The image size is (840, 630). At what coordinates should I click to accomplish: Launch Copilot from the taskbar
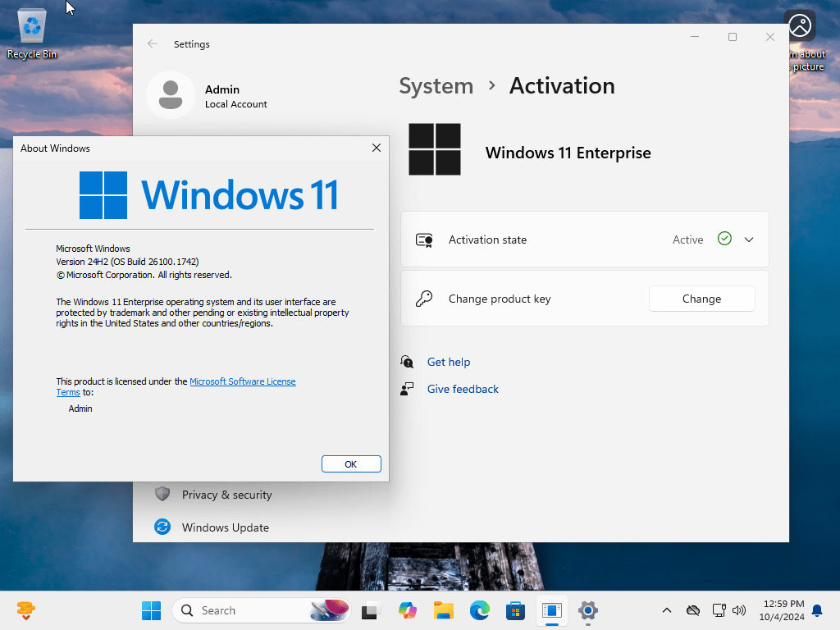408,610
